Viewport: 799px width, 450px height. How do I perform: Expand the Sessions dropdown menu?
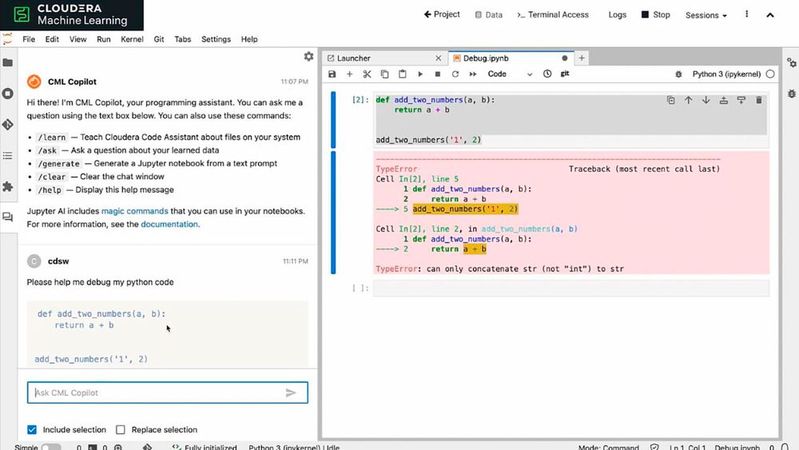click(x=706, y=15)
